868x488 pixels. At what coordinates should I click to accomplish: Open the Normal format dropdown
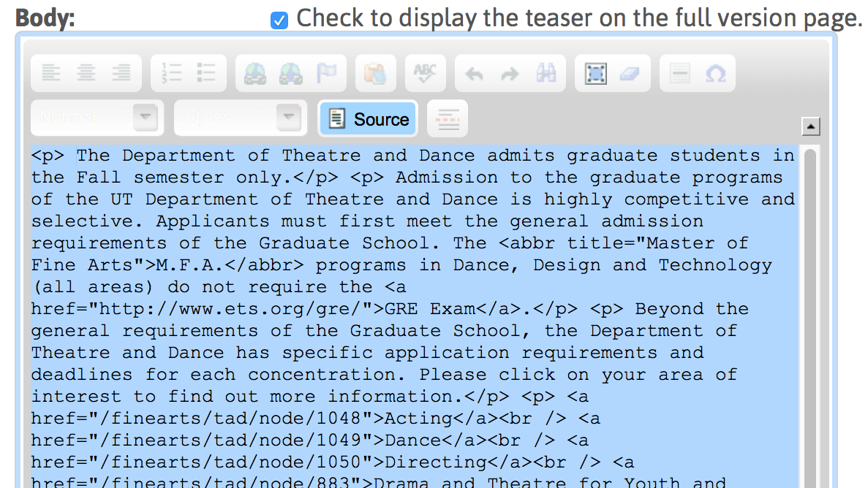pos(97,118)
